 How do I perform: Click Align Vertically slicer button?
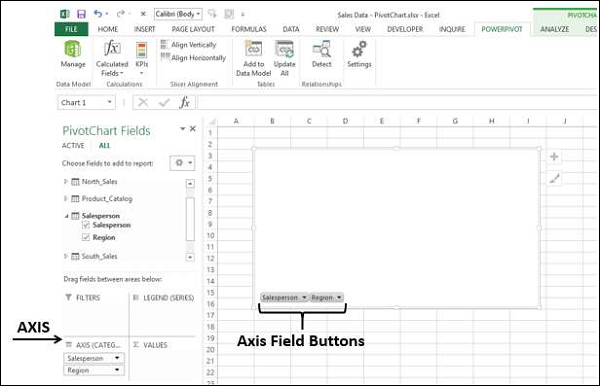[188, 45]
